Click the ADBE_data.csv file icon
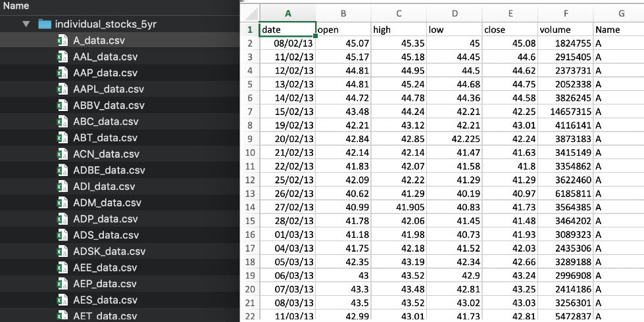 coord(62,170)
